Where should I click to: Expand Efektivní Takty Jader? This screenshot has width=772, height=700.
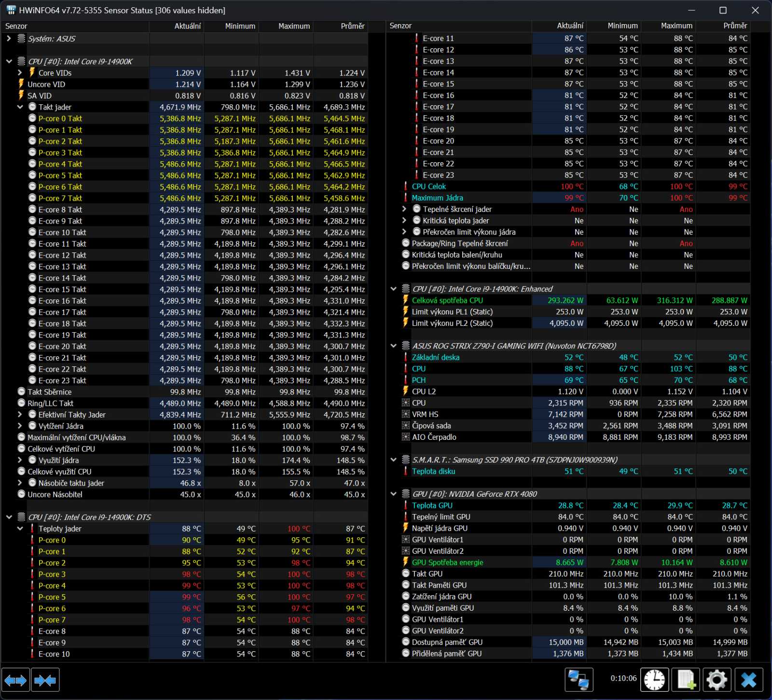tap(20, 414)
